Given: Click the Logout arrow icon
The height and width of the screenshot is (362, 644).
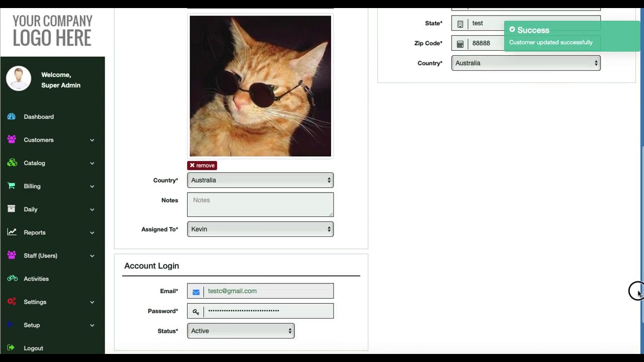Looking at the screenshot, I should (12, 348).
